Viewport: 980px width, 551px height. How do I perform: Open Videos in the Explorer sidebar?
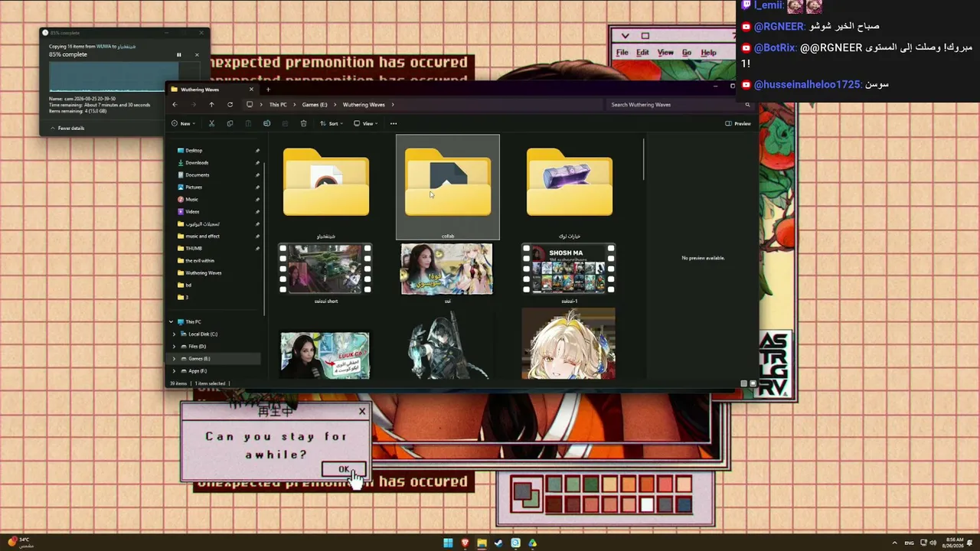[192, 212]
